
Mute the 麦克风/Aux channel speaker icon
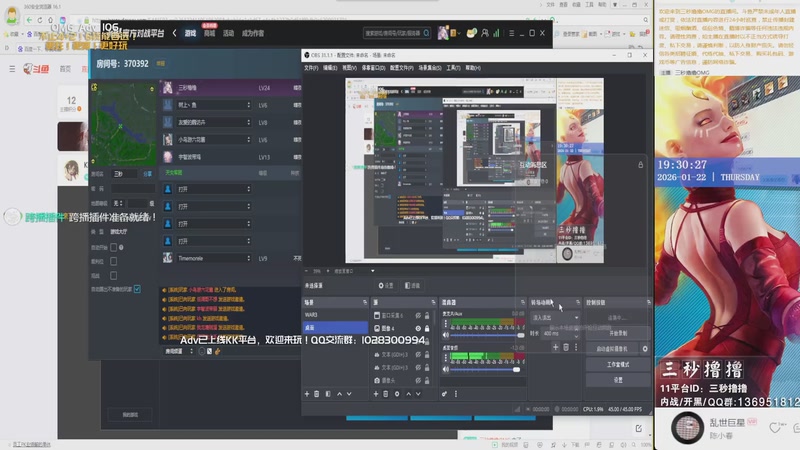[446, 335]
